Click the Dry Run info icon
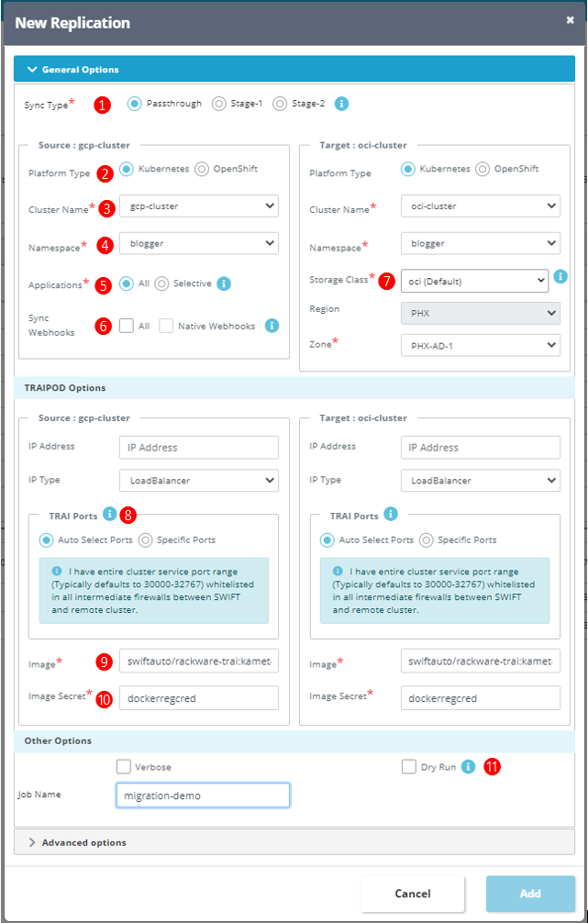Viewport: 588px width, 923px height. [468, 767]
